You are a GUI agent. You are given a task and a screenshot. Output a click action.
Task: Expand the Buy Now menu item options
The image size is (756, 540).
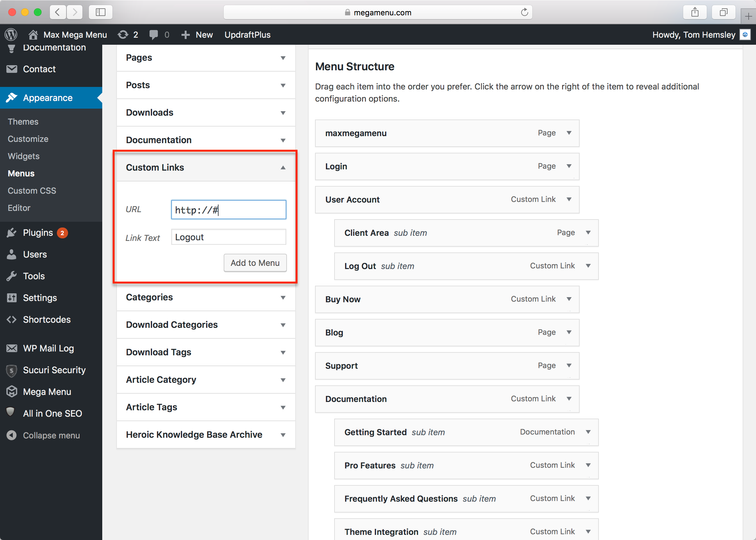[569, 299]
